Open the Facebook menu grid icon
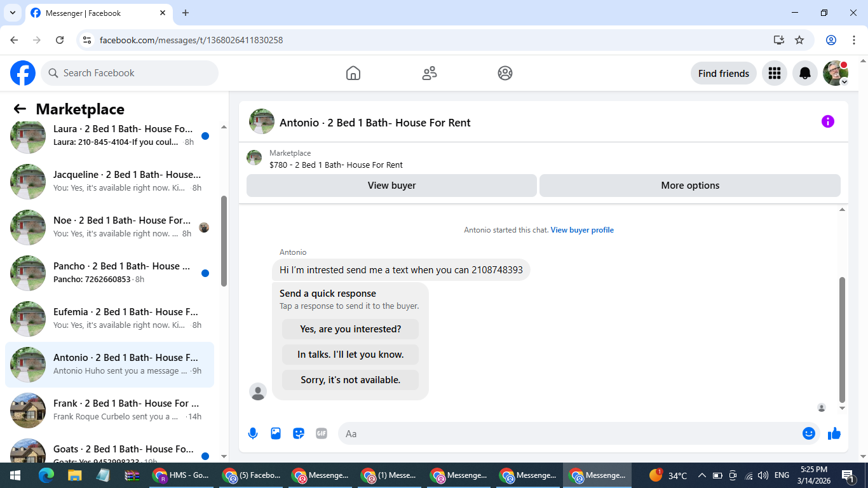The image size is (868, 488). coord(774,73)
